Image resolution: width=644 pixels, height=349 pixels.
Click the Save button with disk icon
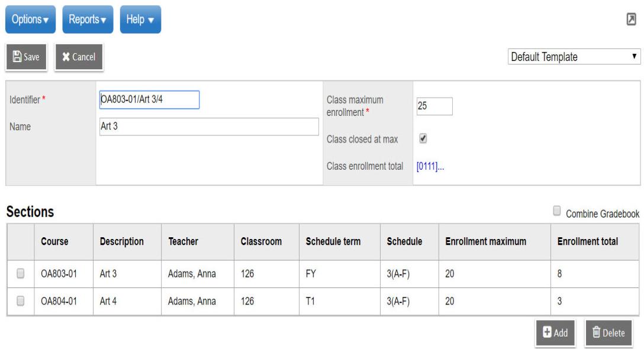(27, 57)
